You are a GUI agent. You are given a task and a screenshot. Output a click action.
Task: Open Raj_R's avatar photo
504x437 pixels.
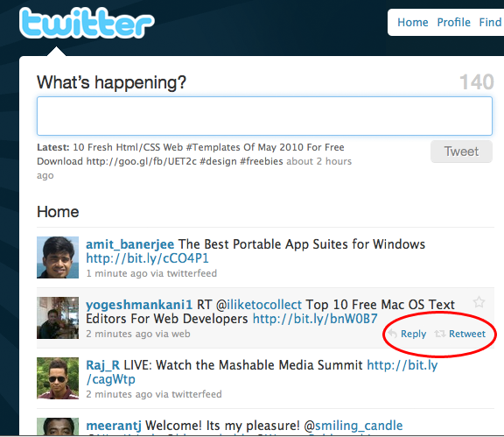(58, 378)
